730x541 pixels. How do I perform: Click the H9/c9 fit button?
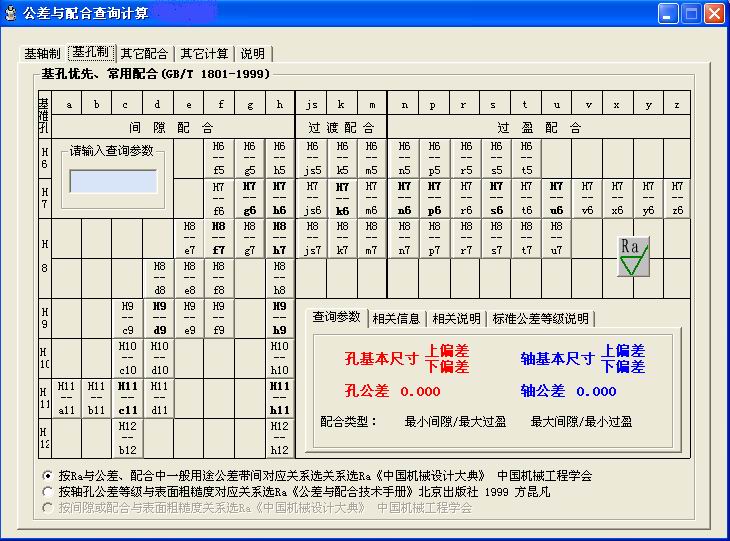tap(128, 318)
